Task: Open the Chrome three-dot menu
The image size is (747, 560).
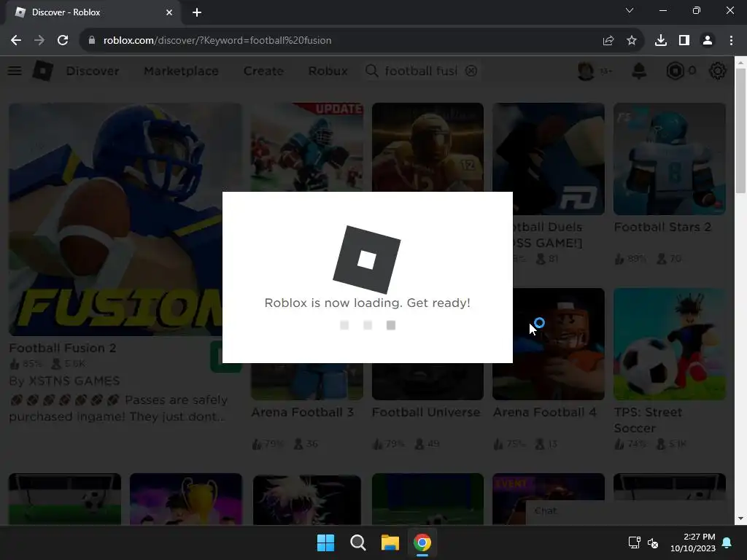Action: coord(731,41)
